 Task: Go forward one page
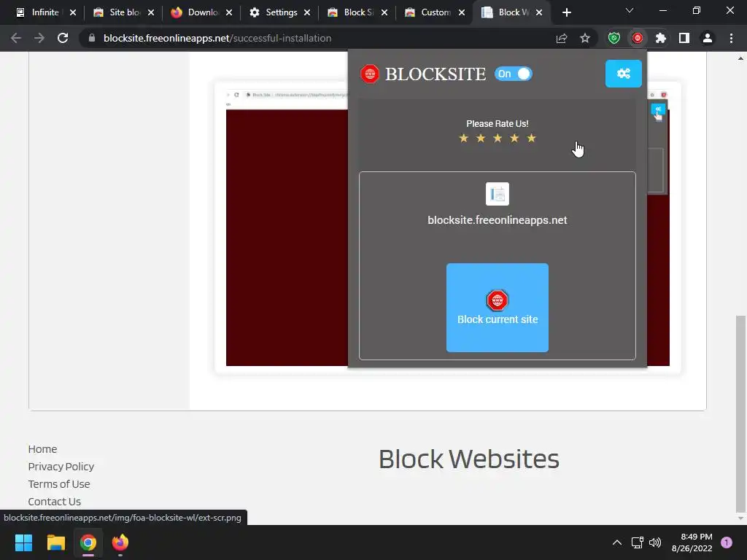39,38
